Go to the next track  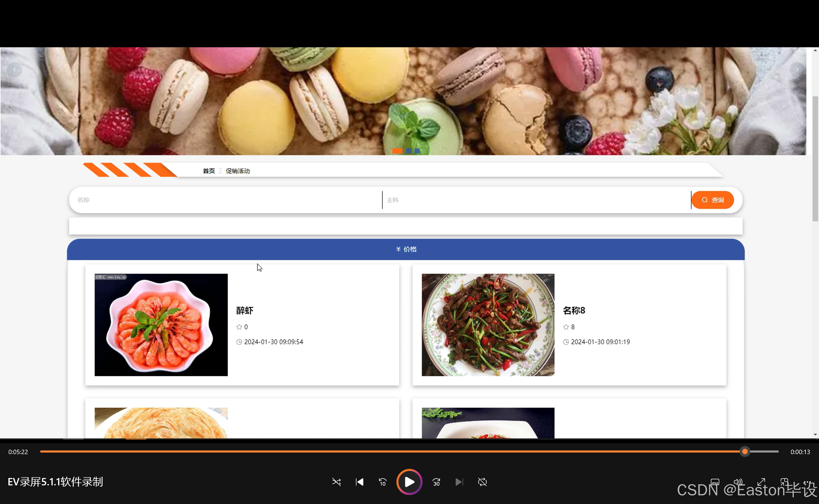pos(459,482)
